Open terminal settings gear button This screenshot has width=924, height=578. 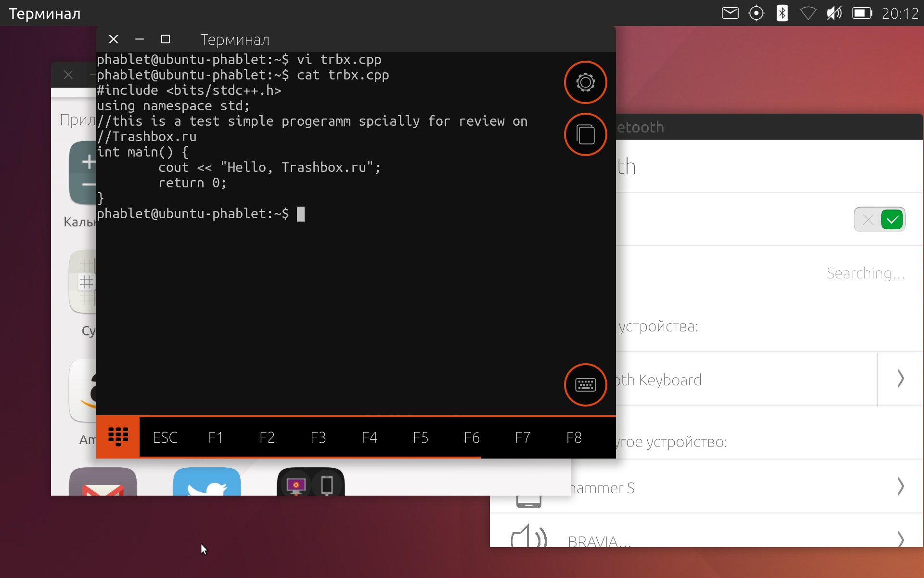585,82
